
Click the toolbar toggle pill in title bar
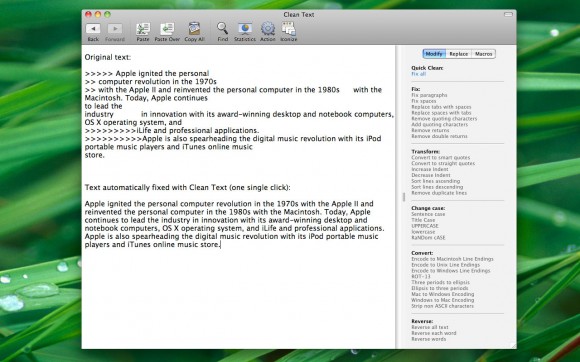[508, 14]
